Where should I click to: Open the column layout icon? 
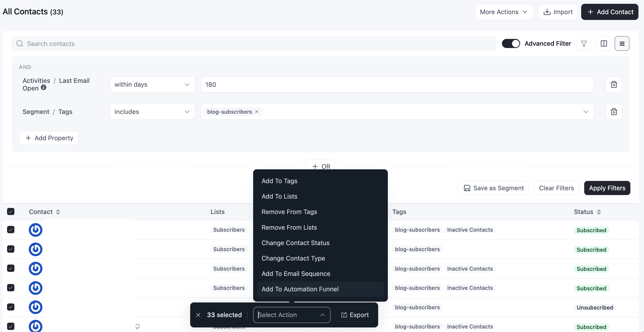(604, 44)
